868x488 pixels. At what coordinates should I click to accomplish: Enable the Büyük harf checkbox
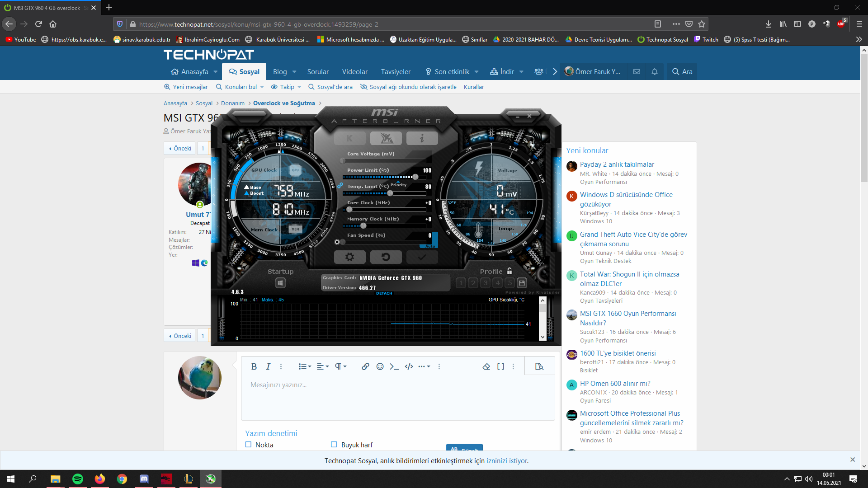click(334, 445)
